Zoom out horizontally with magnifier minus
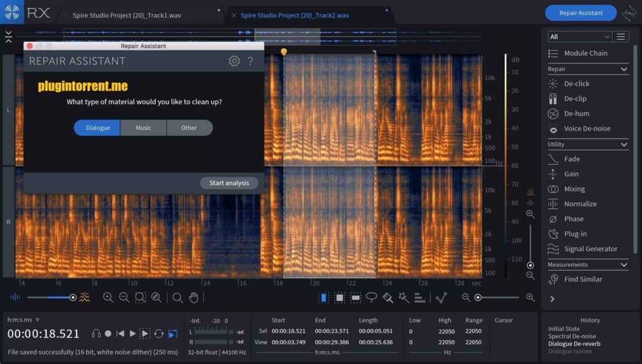Screen dimensions: 642x364 pos(466,298)
